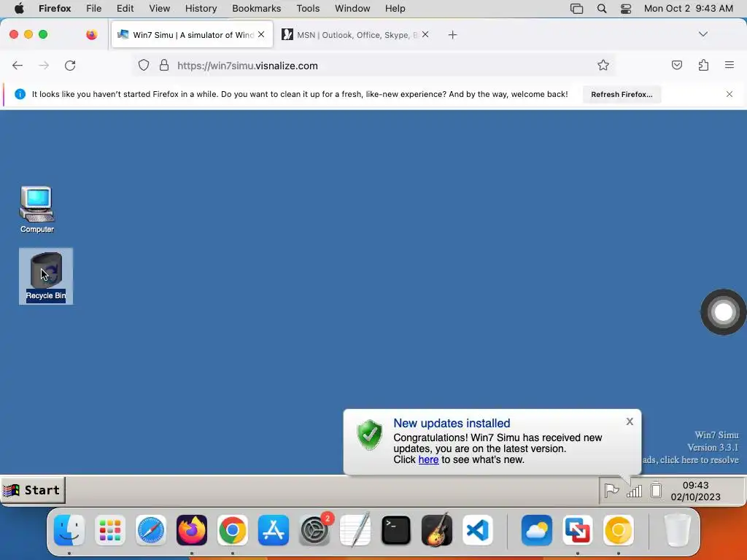This screenshot has height=560, width=747.
Task: Follow the 'here' link in update notification
Action: click(x=428, y=459)
